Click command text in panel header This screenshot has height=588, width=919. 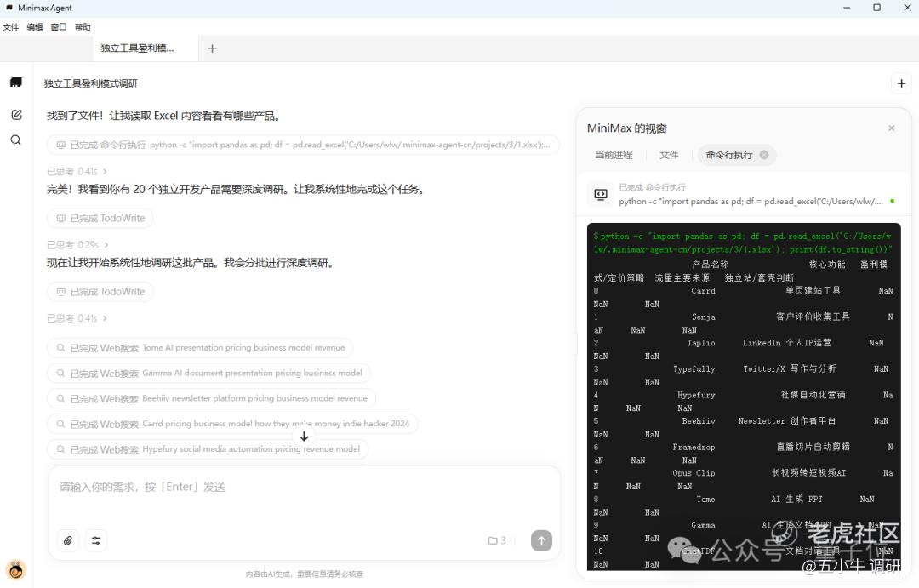(x=751, y=201)
